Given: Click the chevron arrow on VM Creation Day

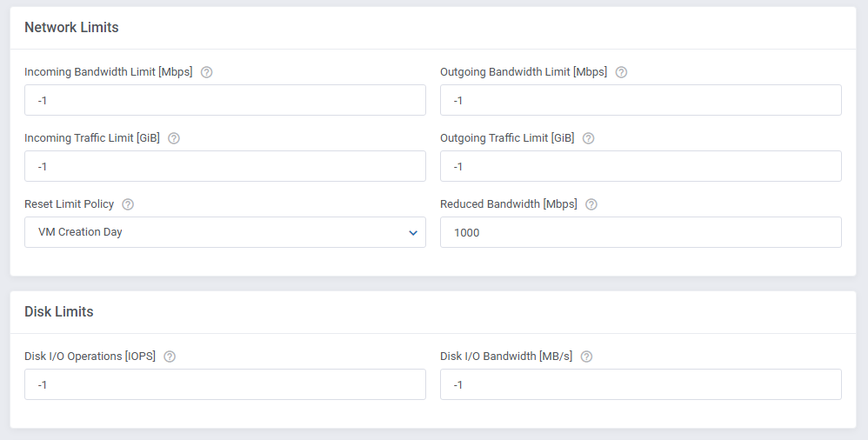Looking at the screenshot, I should point(413,232).
